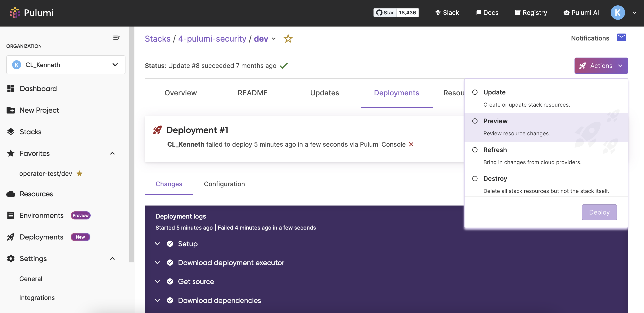Click the gold star next to operator-test/dev
The image size is (644, 313).
(x=80, y=173)
